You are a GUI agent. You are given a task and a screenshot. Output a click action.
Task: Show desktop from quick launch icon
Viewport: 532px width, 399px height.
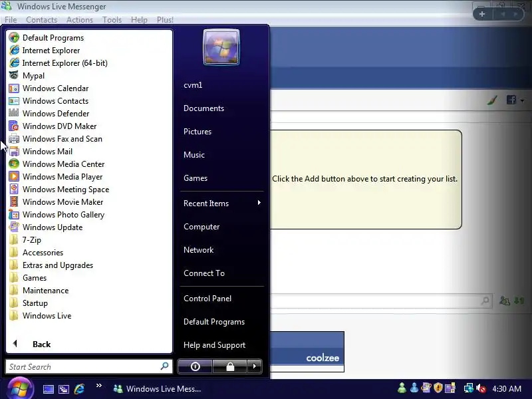point(48,389)
